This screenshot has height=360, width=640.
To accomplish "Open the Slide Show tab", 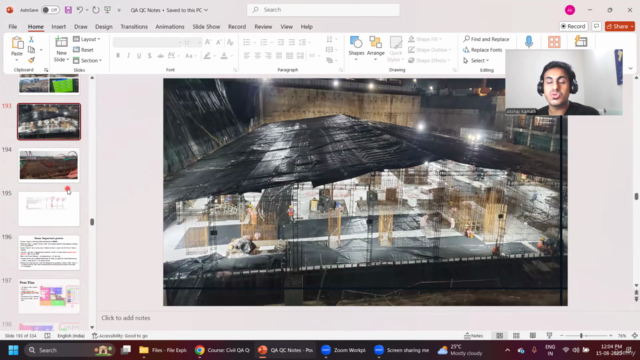I will pyautogui.click(x=206, y=27).
